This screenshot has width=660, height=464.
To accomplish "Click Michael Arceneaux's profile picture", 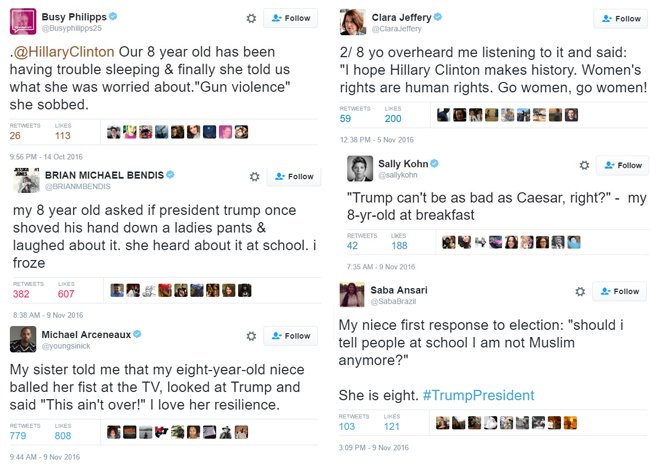I will (25, 339).
